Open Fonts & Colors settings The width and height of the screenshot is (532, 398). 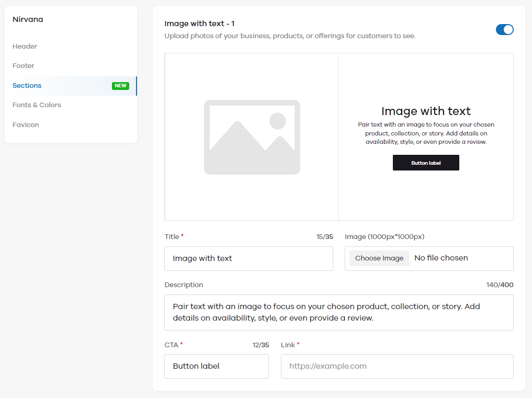coord(37,105)
